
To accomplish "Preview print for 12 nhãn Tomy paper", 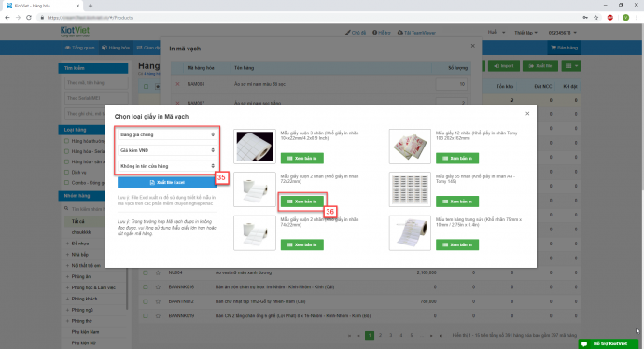I will point(457,158).
